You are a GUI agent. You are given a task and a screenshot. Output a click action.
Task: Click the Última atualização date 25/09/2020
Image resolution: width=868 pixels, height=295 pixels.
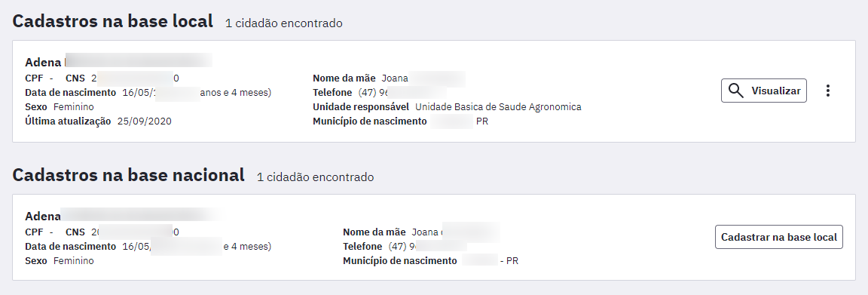(145, 121)
